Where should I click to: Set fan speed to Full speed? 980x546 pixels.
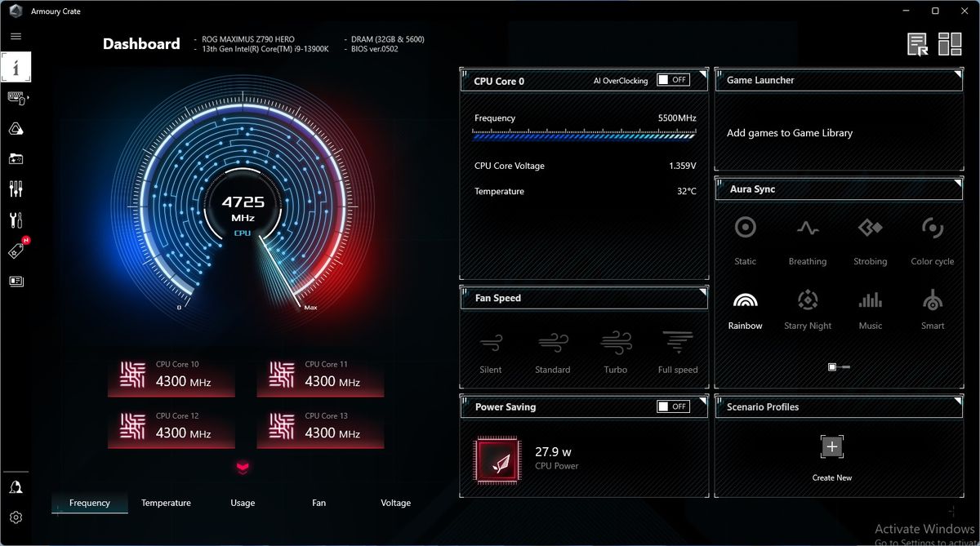pyautogui.click(x=678, y=352)
